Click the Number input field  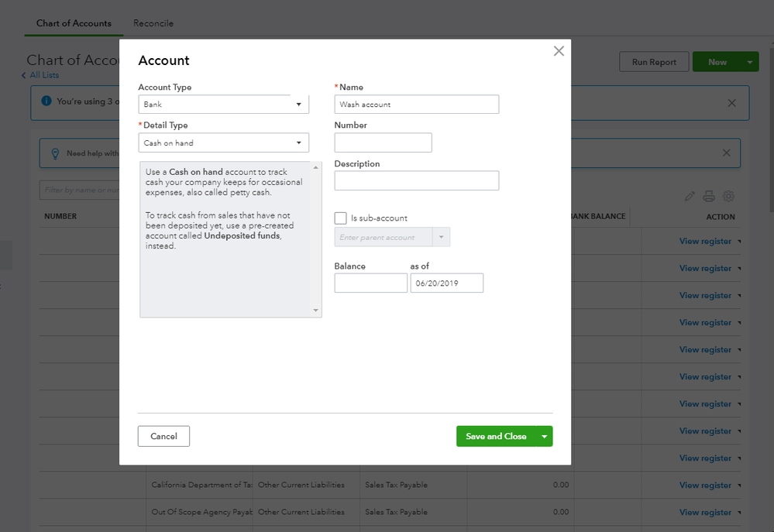pos(383,142)
